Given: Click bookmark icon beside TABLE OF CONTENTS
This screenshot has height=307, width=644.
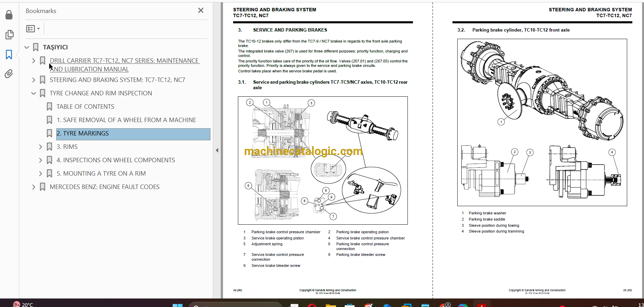Looking at the screenshot, I should pyautogui.click(x=49, y=107).
